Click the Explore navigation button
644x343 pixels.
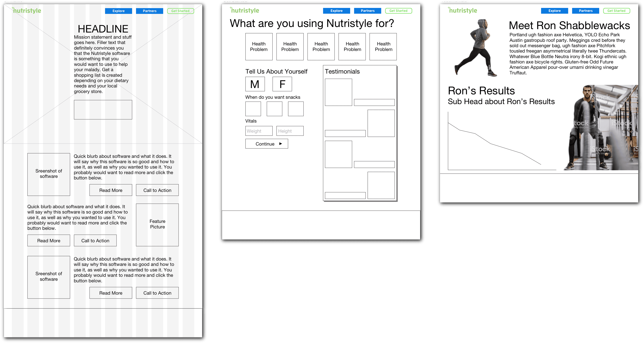[x=118, y=11]
